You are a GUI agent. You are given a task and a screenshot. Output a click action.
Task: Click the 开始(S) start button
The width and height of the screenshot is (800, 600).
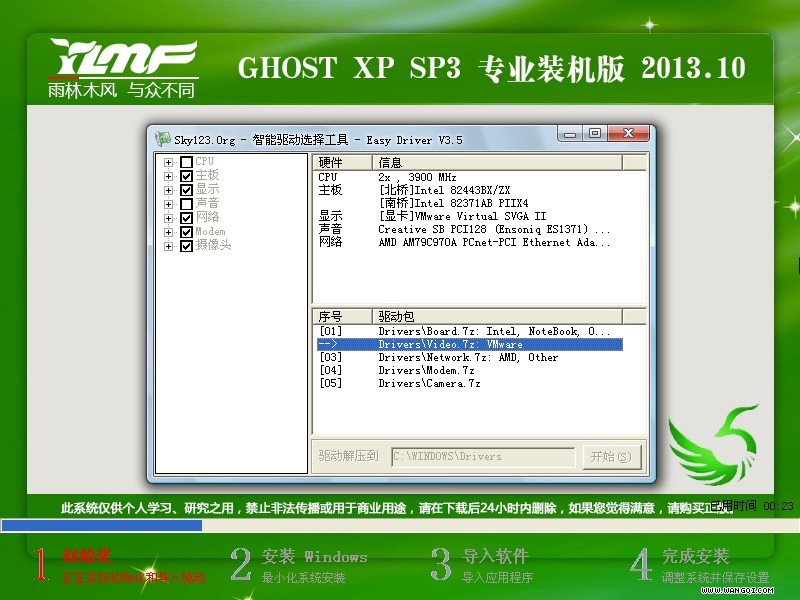point(611,456)
